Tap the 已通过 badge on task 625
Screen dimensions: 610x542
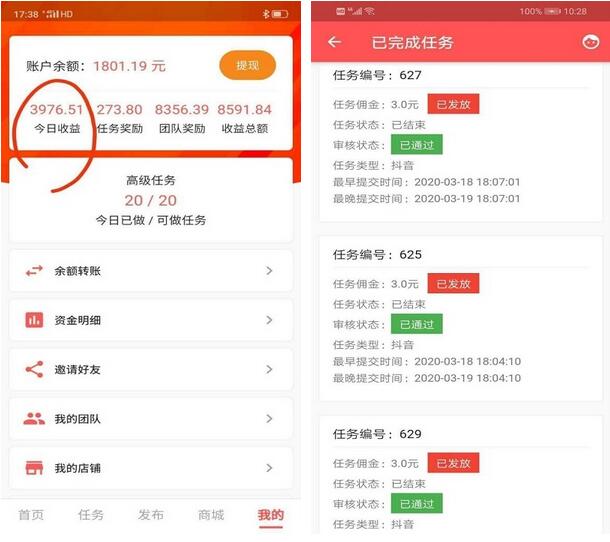pyautogui.click(x=417, y=324)
